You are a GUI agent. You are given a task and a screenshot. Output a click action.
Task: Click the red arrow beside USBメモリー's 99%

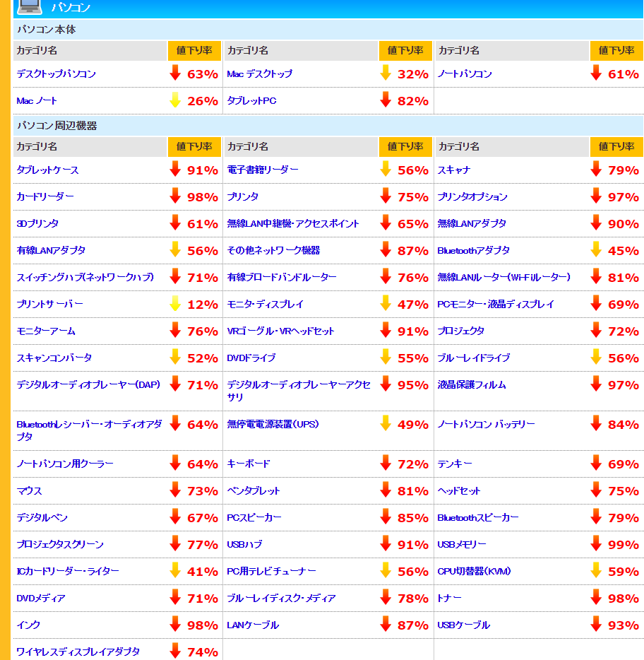point(596,544)
